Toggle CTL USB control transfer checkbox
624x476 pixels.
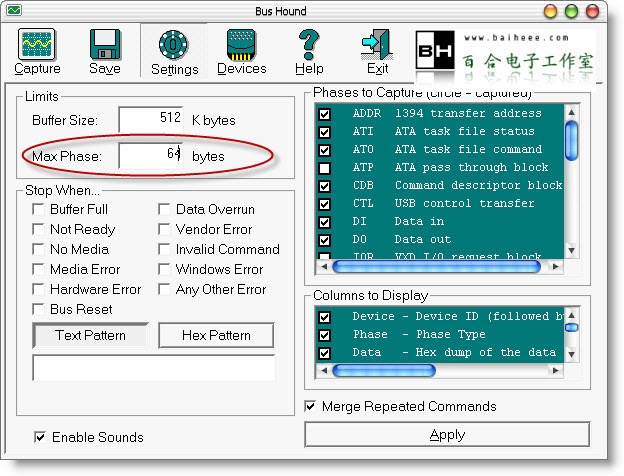point(325,204)
